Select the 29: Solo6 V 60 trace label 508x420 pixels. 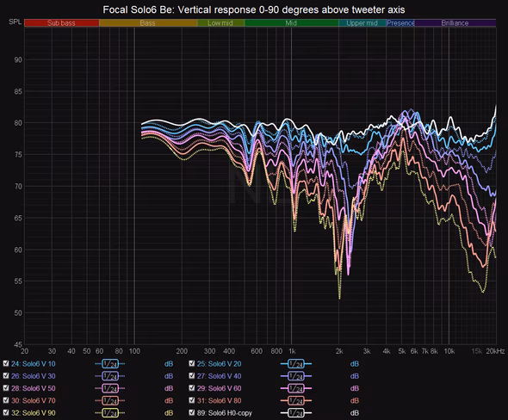coord(219,389)
